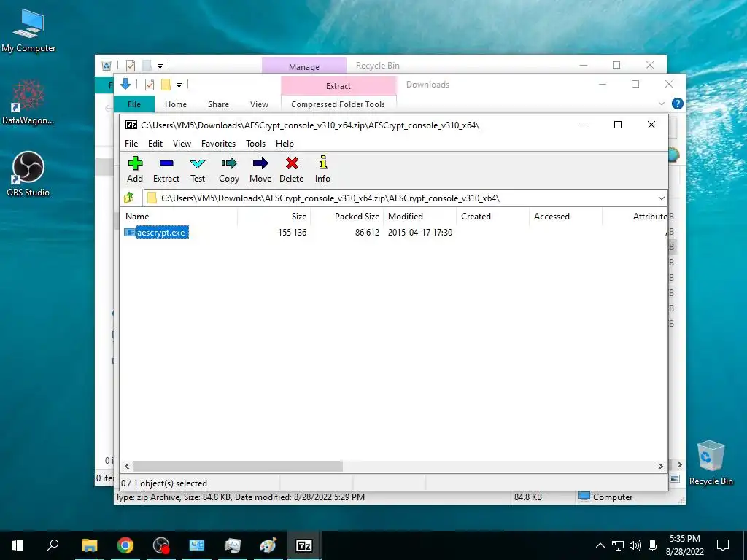
Task: Show hidden system tray icons
Action: (600, 545)
